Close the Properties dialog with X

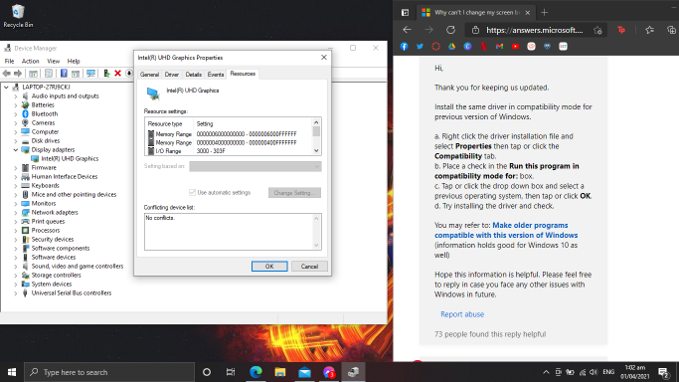coord(323,57)
